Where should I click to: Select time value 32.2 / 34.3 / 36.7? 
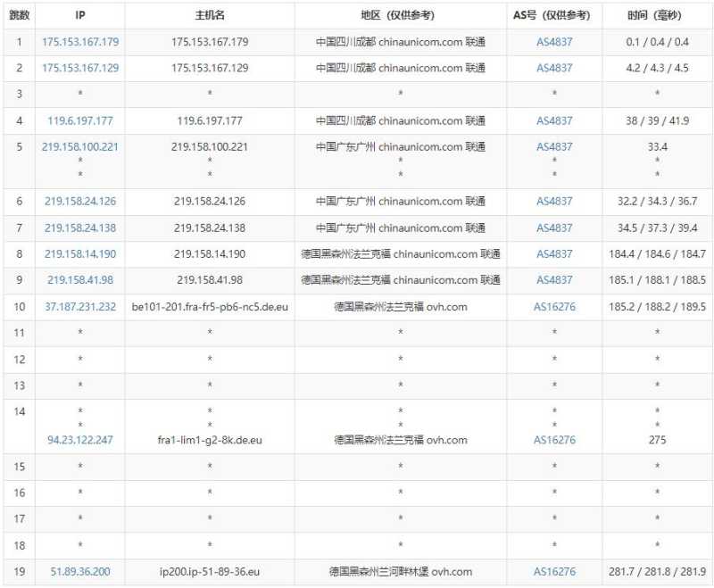pyautogui.click(x=657, y=201)
